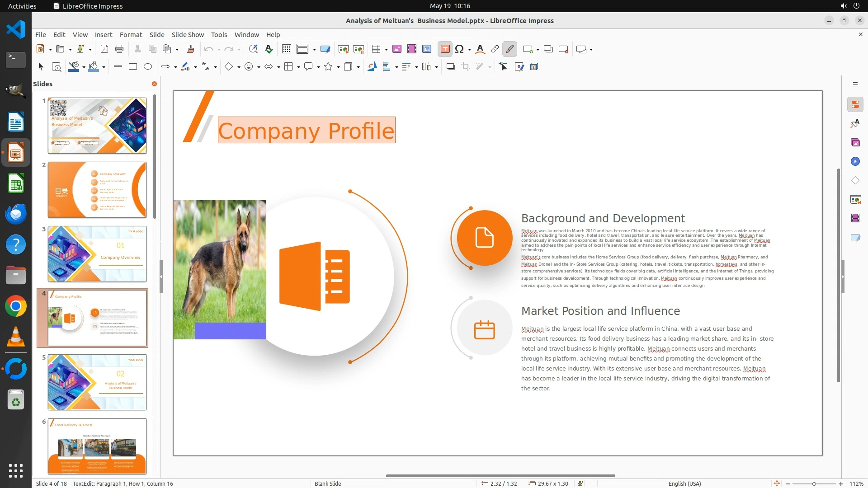Open the Slide Show menu
The image size is (868, 488).
coord(188,34)
